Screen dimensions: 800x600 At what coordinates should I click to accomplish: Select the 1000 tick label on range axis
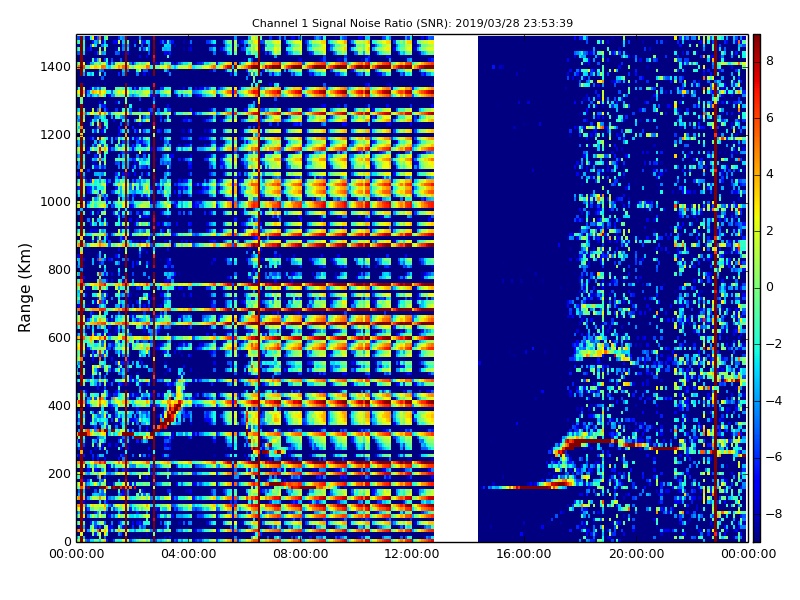coord(56,202)
